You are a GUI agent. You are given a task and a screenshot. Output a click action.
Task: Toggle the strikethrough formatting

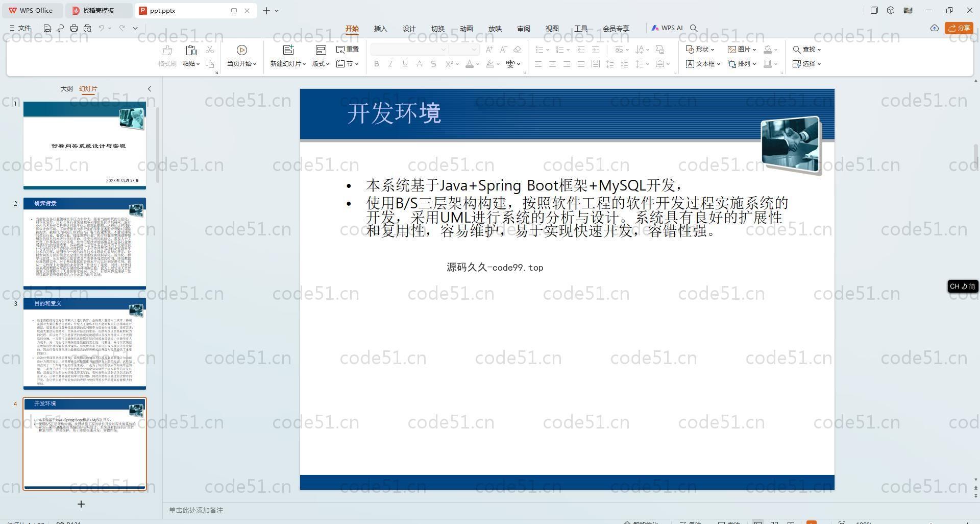(x=419, y=64)
